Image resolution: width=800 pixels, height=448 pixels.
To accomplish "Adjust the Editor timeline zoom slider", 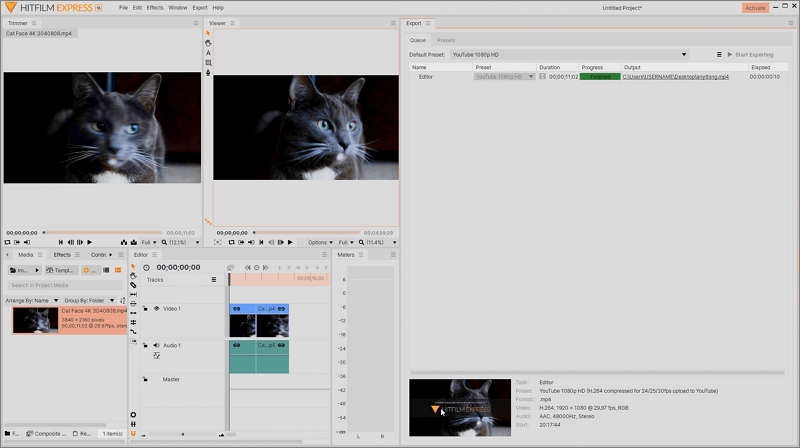I will [x=183, y=435].
